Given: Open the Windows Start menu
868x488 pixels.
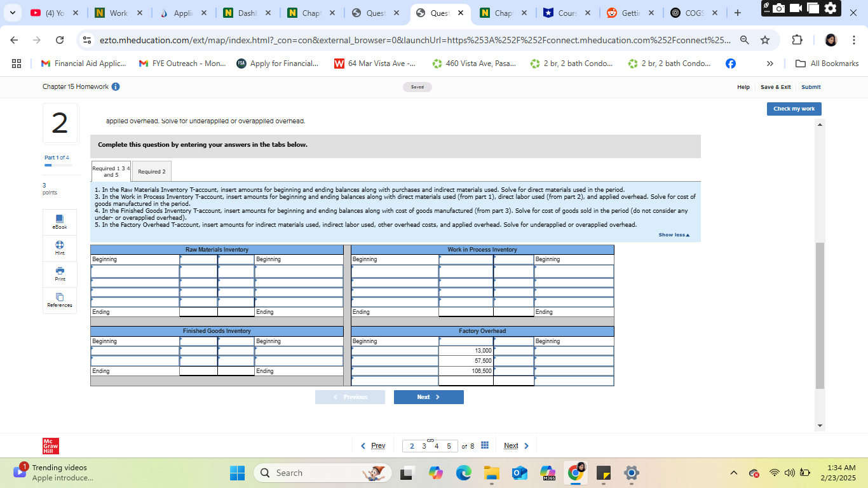Looking at the screenshot, I should click(237, 473).
